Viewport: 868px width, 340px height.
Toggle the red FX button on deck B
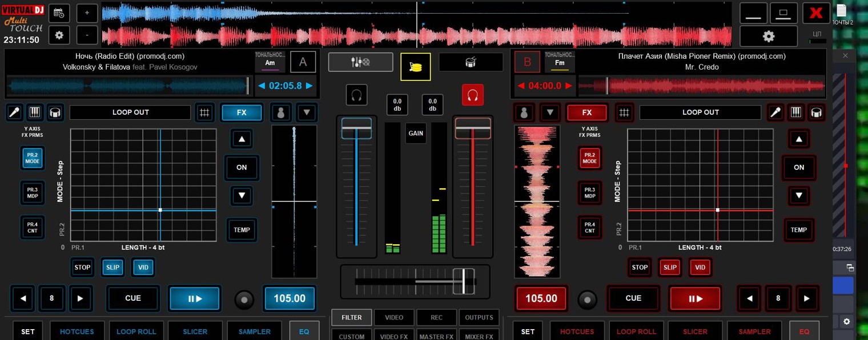coord(587,112)
